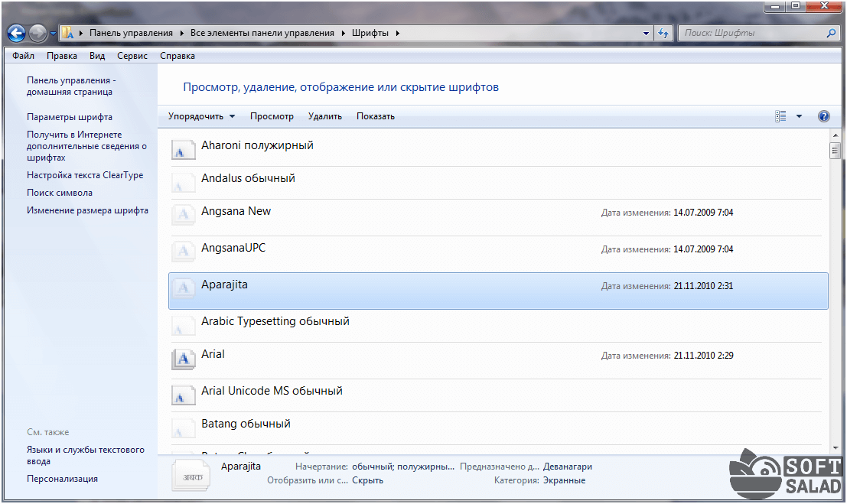
Task: Select the Arial font family icon
Action: [182, 358]
